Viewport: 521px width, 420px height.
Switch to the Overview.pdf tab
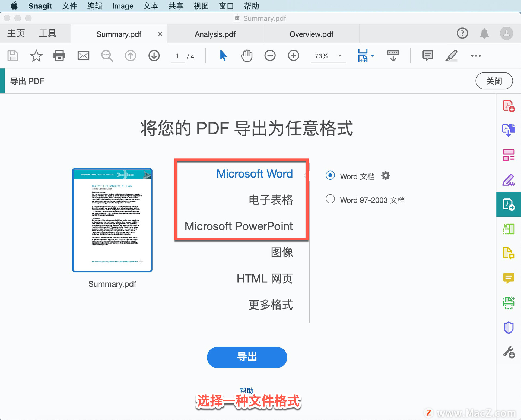pyautogui.click(x=312, y=34)
